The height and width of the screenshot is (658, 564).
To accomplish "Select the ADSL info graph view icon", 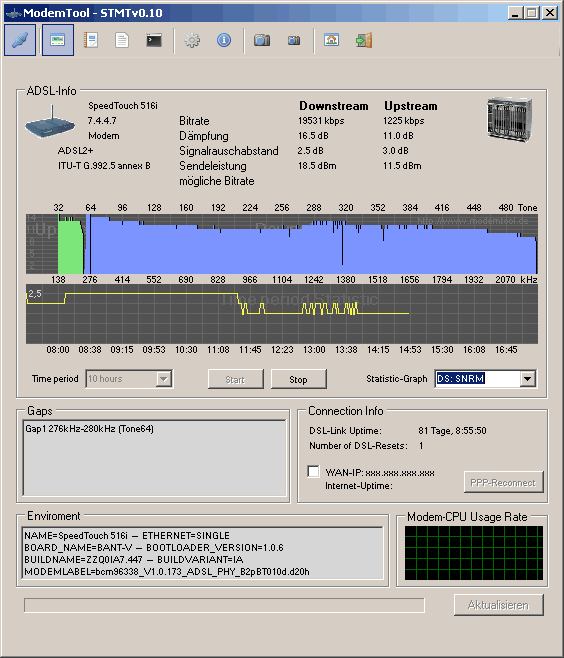I will coord(57,40).
